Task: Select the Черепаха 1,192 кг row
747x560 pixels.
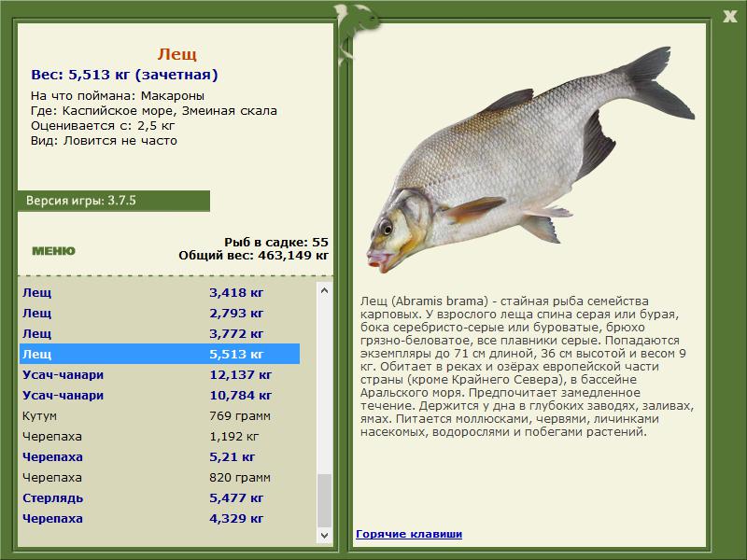Action: point(160,436)
